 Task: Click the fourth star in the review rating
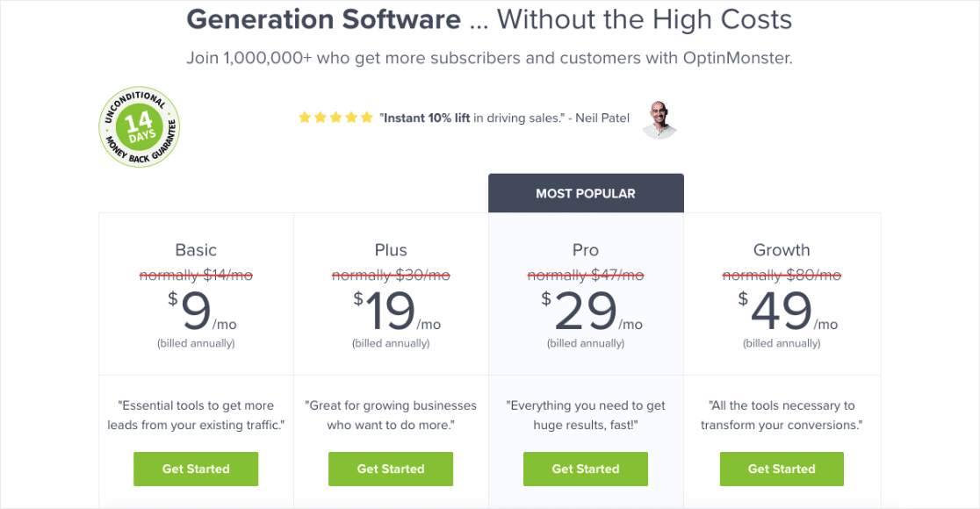pos(352,116)
